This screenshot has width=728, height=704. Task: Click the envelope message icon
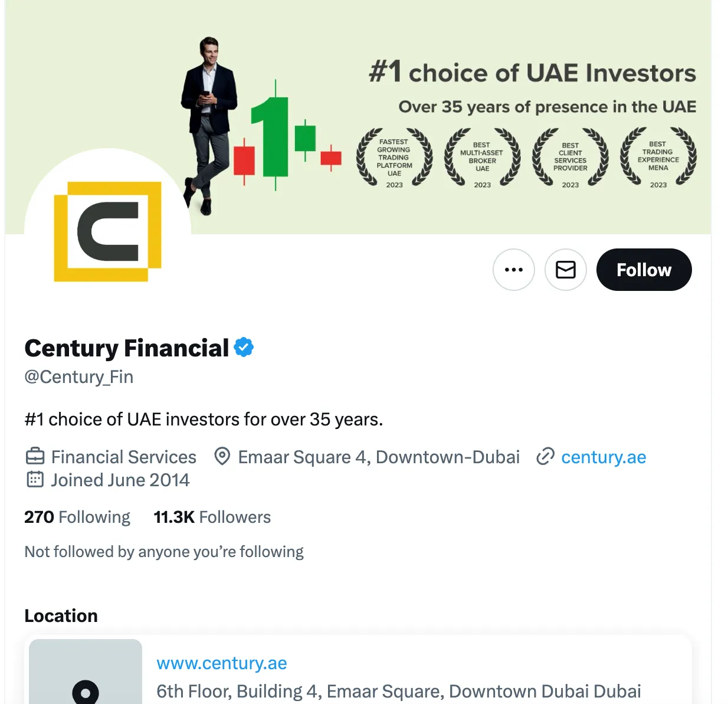[x=565, y=270]
